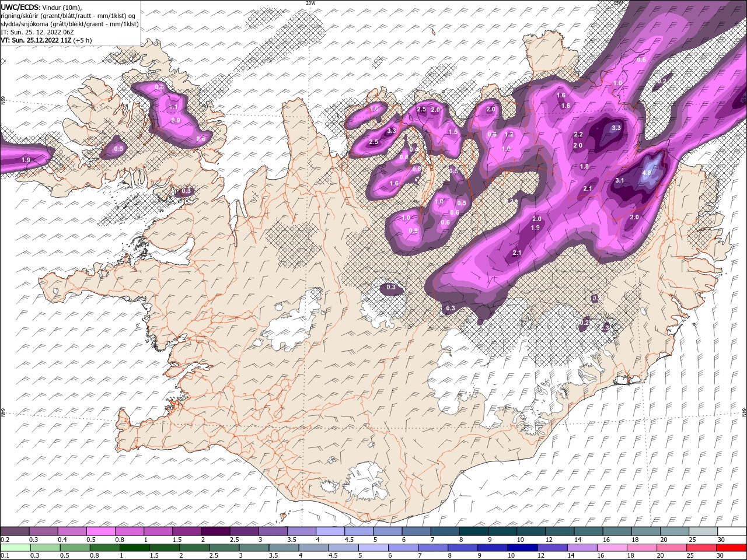Click the 4.8 precipitation maximum label
The width and height of the screenshot is (747, 560).
[x=647, y=173]
